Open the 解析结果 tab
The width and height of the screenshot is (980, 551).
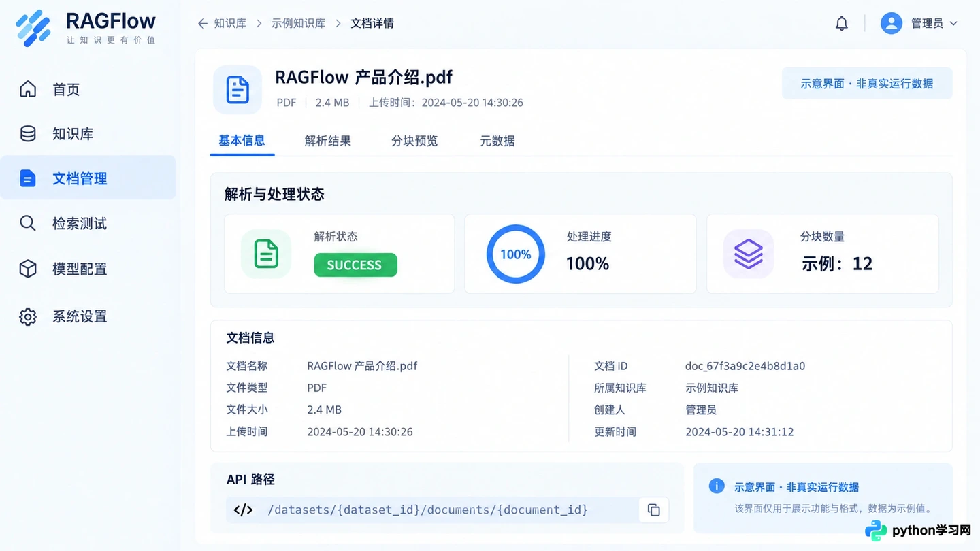pyautogui.click(x=328, y=141)
